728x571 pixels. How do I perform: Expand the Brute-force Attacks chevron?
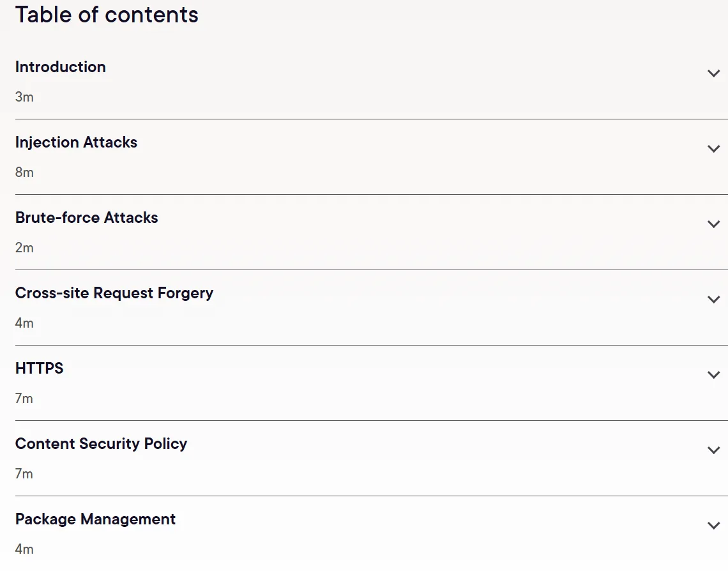713,224
